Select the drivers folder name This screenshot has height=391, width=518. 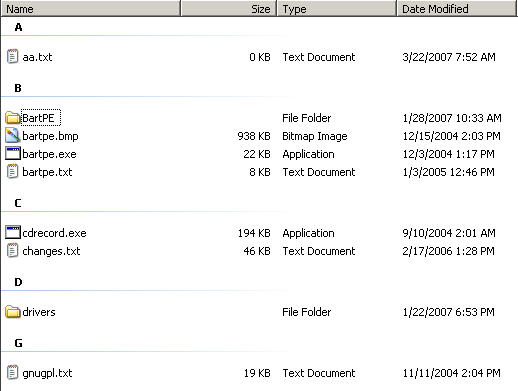[x=39, y=312]
